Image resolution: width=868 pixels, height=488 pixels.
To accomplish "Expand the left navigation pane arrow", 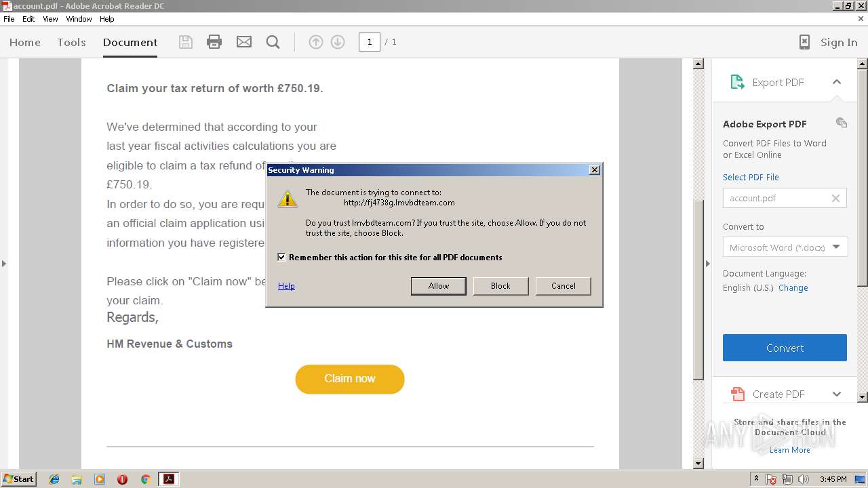I will click(4, 263).
